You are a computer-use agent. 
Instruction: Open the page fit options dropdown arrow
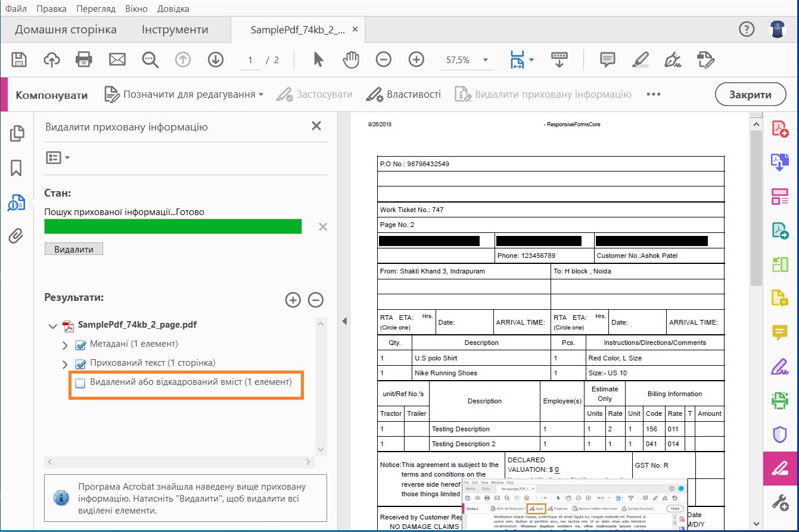[531, 60]
